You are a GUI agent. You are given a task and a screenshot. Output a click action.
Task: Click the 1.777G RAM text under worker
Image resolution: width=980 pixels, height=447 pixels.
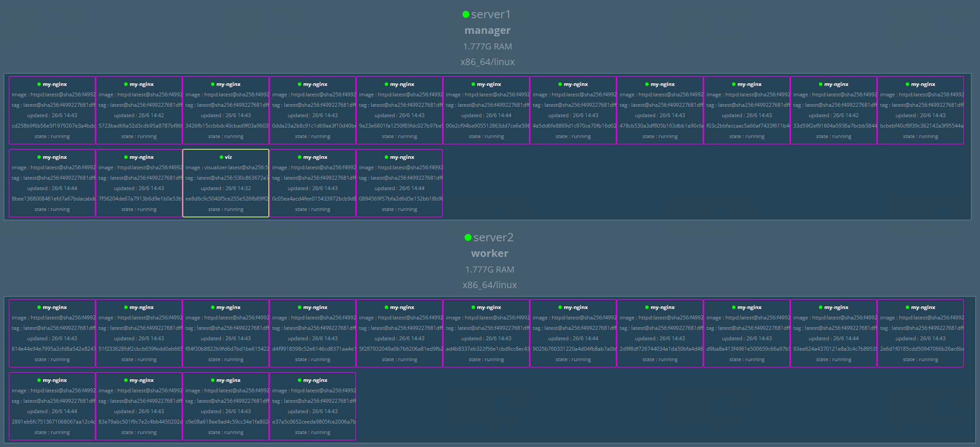[x=489, y=270]
